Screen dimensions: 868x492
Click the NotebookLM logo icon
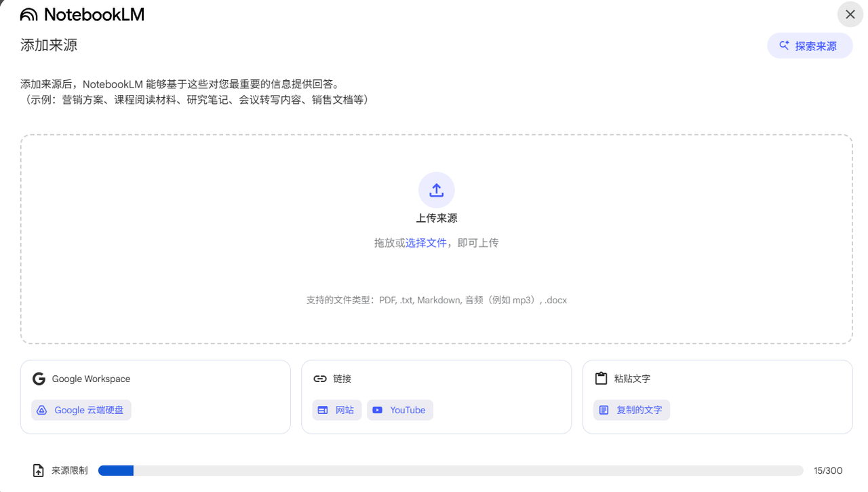[x=29, y=14]
